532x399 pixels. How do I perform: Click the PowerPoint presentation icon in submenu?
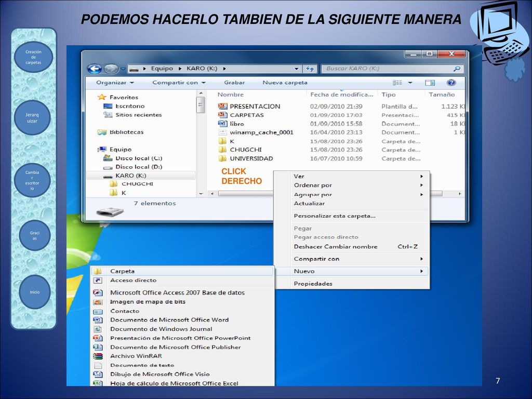click(98, 338)
